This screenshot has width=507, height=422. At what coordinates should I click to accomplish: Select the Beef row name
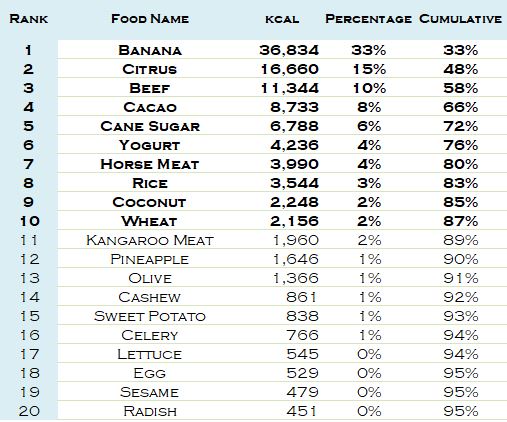150,88
